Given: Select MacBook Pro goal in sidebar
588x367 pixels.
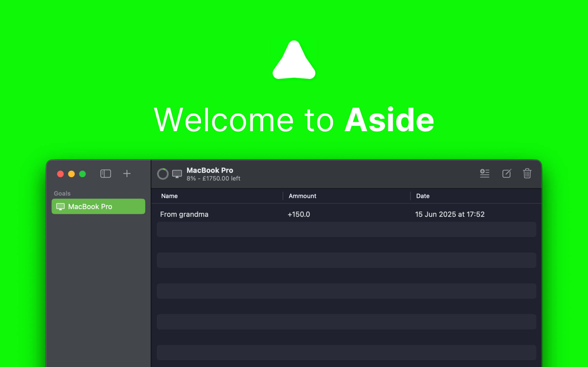Looking at the screenshot, I should tap(98, 207).
